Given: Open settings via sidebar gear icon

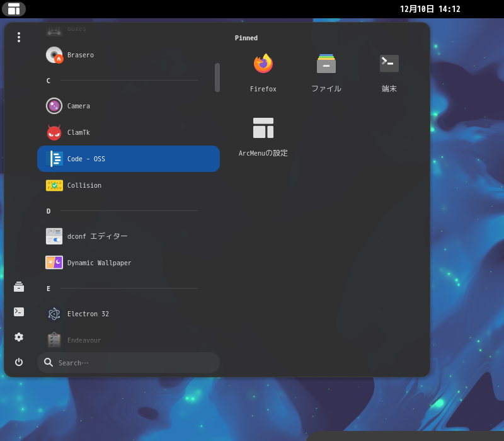Looking at the screenshot, I should pos(19,337).
